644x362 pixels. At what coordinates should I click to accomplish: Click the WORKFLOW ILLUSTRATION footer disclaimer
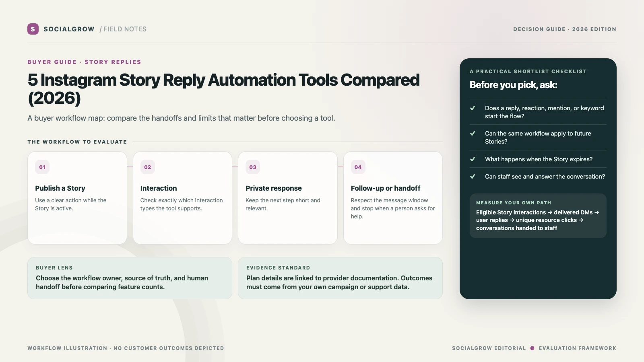coord(126,348)
